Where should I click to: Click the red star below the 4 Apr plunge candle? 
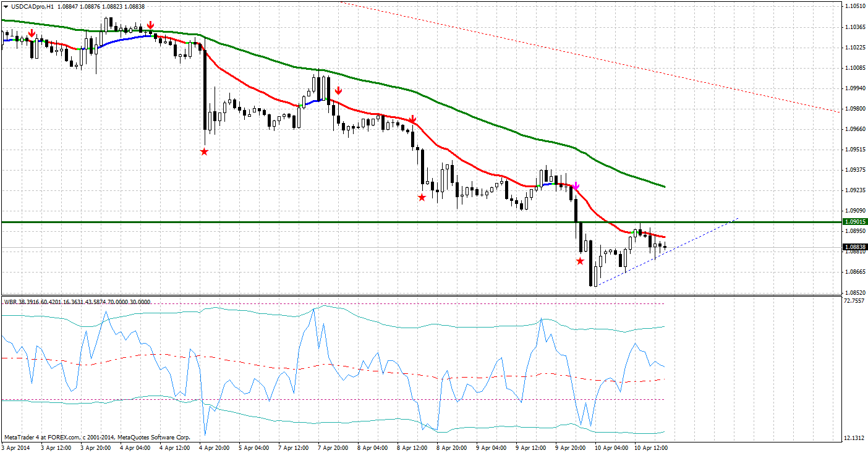coord(204,150)
